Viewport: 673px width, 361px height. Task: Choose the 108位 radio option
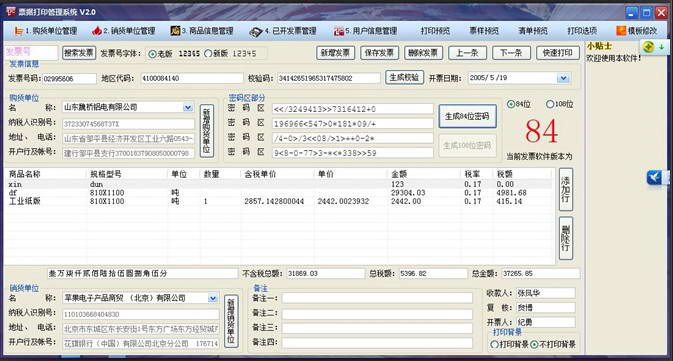(550, 104)
